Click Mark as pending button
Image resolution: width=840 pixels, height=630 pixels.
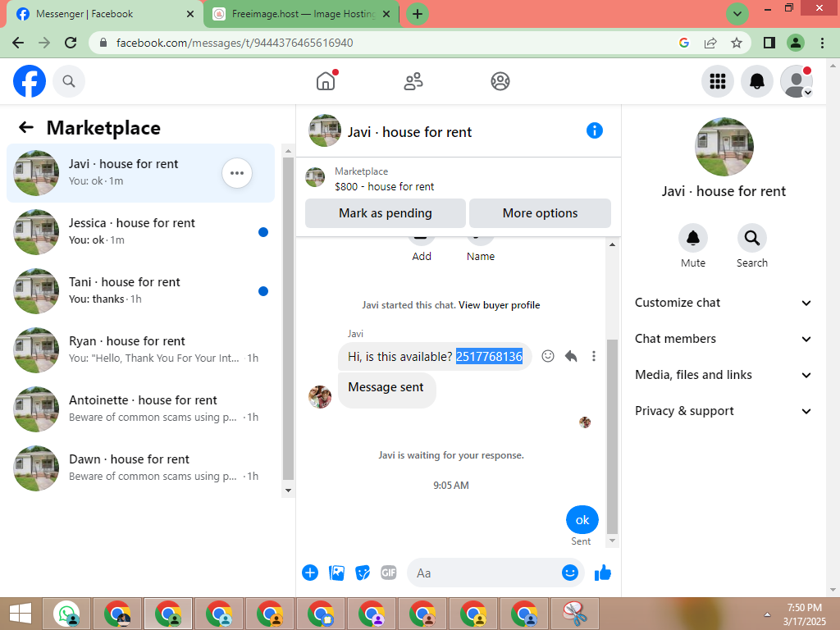(386, 213)
